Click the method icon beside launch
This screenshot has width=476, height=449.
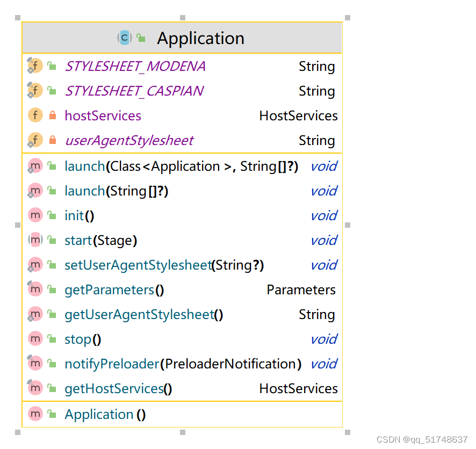[x=35, y=166]
